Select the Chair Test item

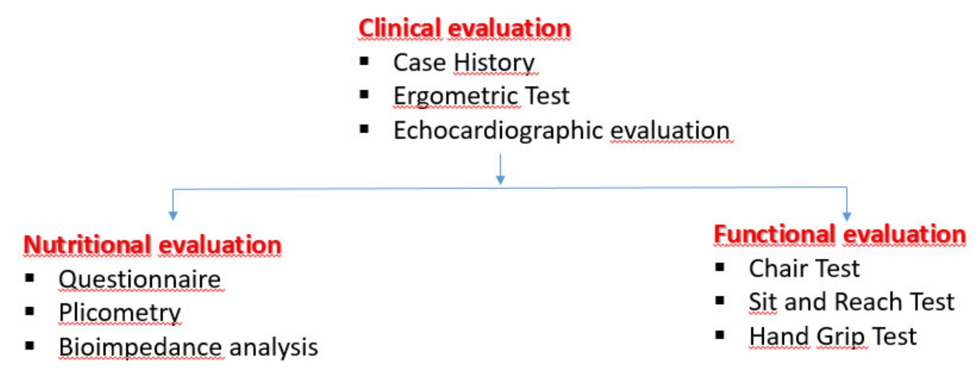[804, 268]
